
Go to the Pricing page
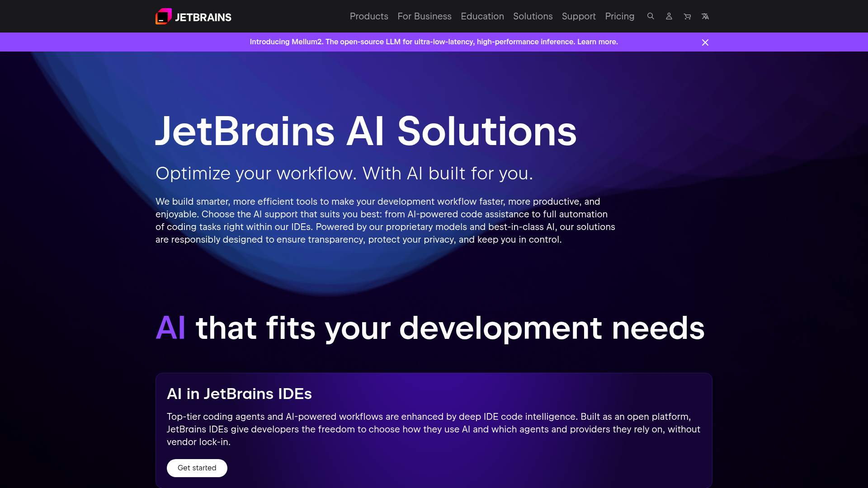620,16
